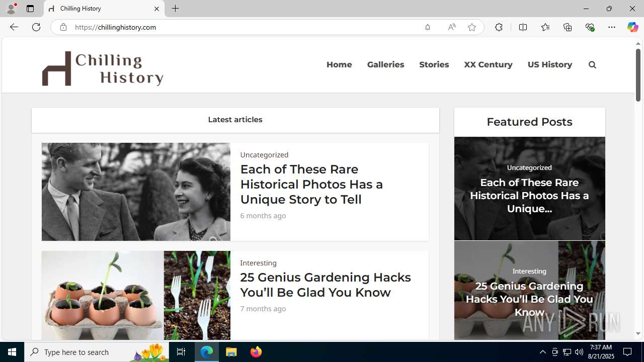Click featured Interesting label

529,271
